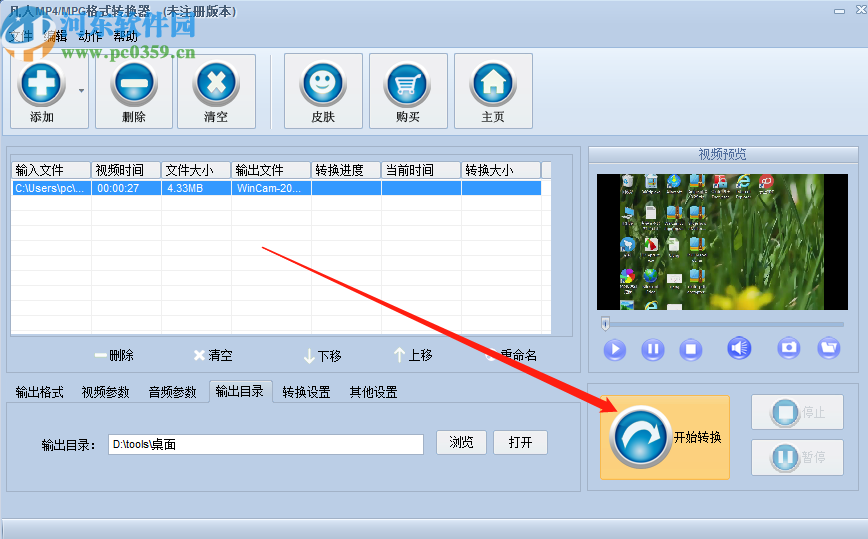Select the C:\Users\pc\... file row
The height and width of the screenshot is (539, 868).
point(276,188)
